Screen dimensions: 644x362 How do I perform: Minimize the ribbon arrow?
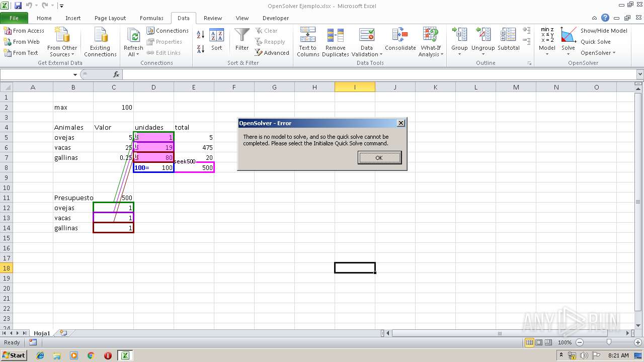(x=595, y=18)
